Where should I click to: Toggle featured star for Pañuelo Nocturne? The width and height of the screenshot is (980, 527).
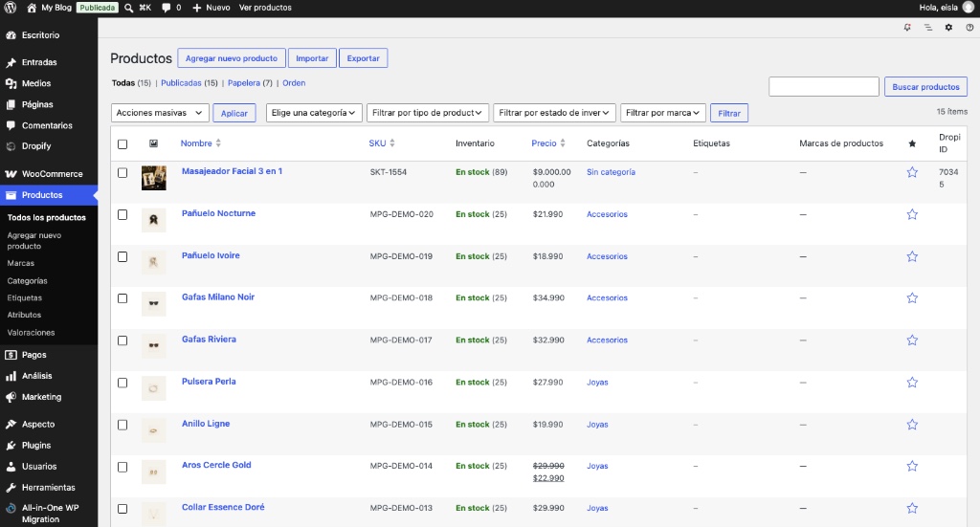coord(912,214)
